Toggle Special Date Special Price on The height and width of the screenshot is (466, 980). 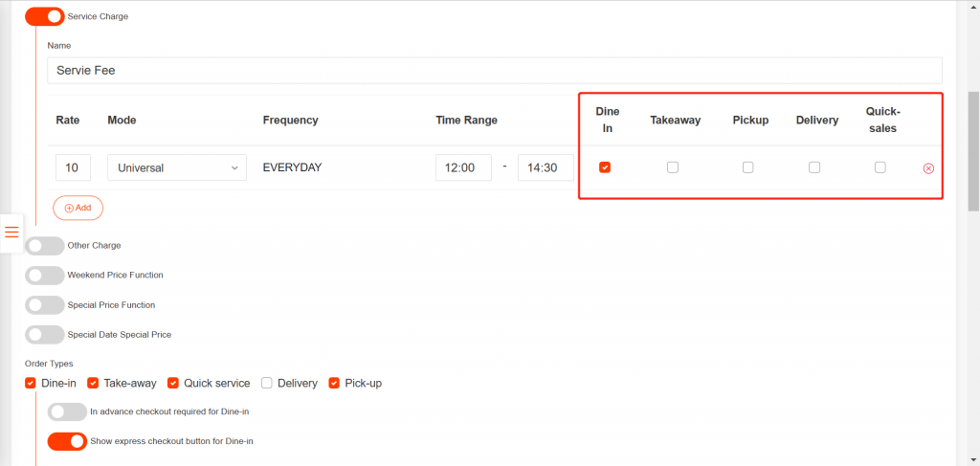[44, 335]
